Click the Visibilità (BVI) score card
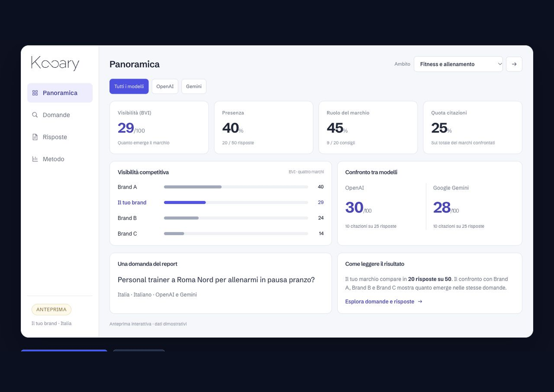Image resolution: width=554 pixels, height=392 pixels. [x=159, y=127]
